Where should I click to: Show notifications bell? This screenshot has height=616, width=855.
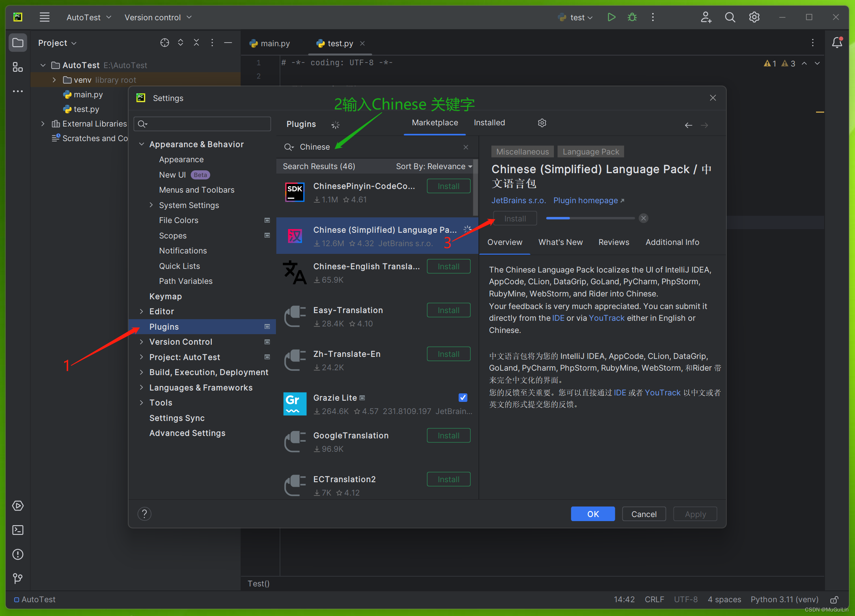pyautogui.click(x=837, y=43)
